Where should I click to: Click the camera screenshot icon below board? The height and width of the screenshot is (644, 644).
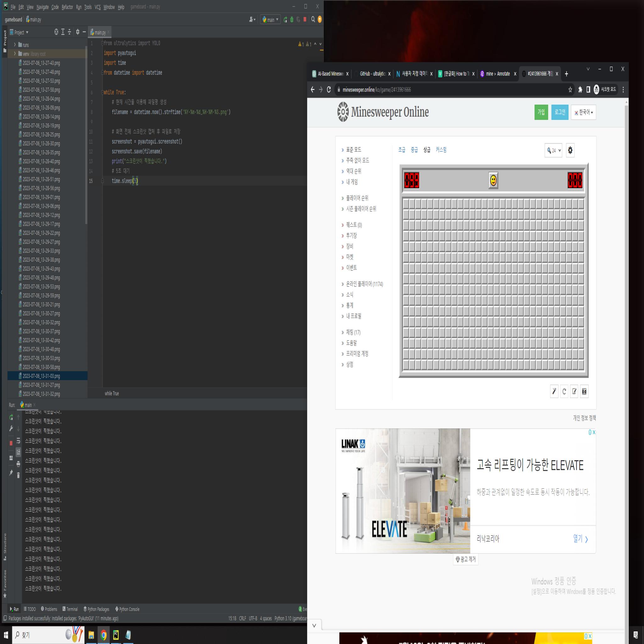coord(584,391)
